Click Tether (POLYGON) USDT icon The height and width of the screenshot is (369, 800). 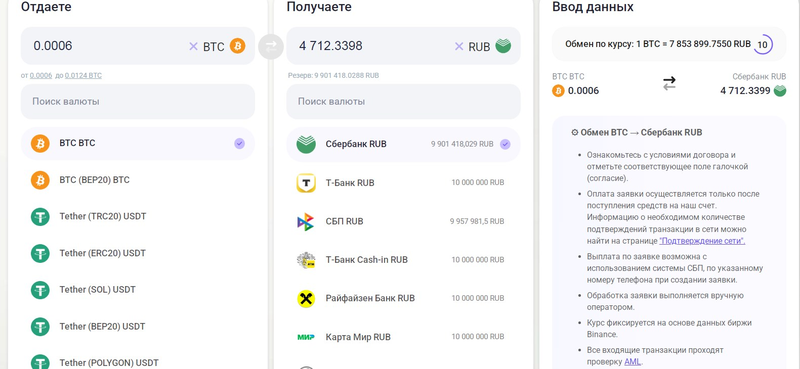(40, 362)
